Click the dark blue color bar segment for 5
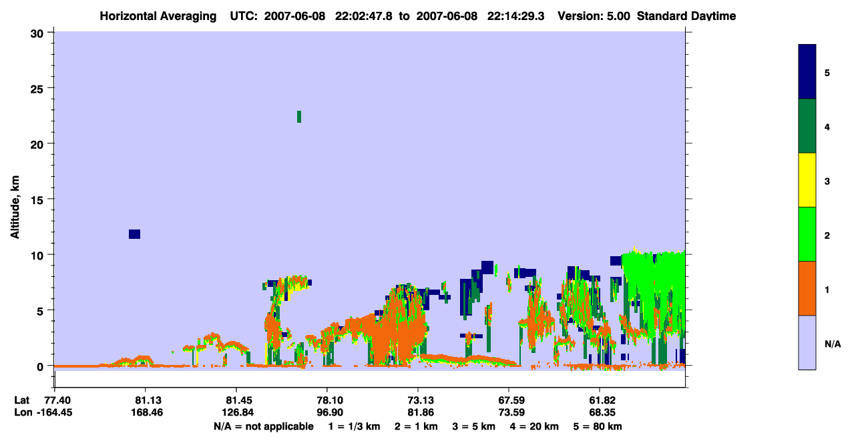868x445 pixels. [807, 72]
